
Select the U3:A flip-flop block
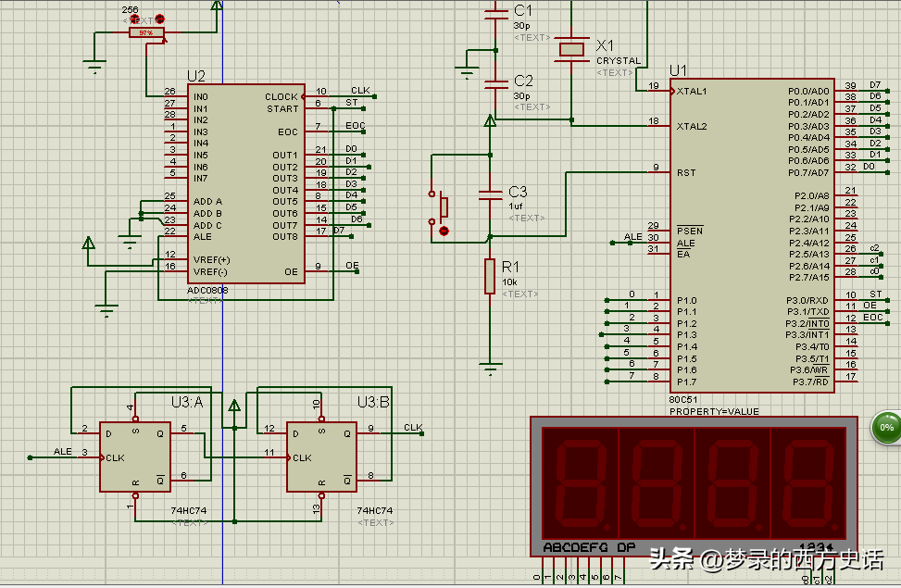click(x=136, y=457)
